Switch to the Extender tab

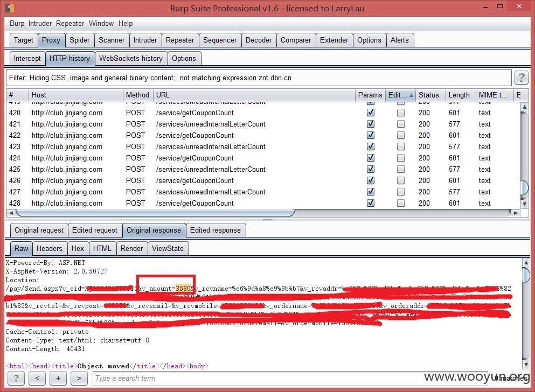(334, 40)
